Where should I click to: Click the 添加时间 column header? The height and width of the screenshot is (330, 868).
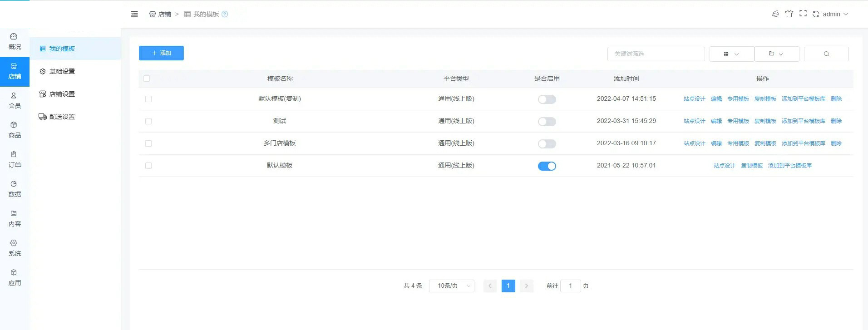click(x=626, y=79)
